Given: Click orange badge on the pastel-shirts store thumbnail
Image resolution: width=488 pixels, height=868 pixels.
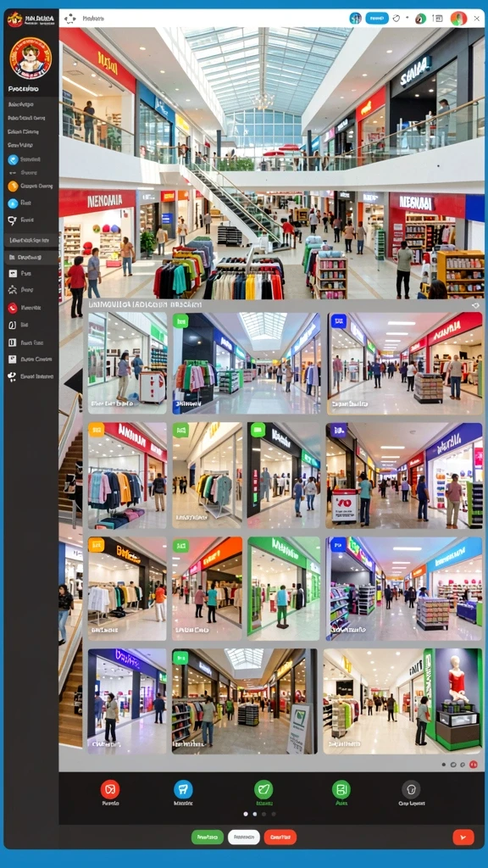Looking at the screenshot, I should (x=97, y=430).
